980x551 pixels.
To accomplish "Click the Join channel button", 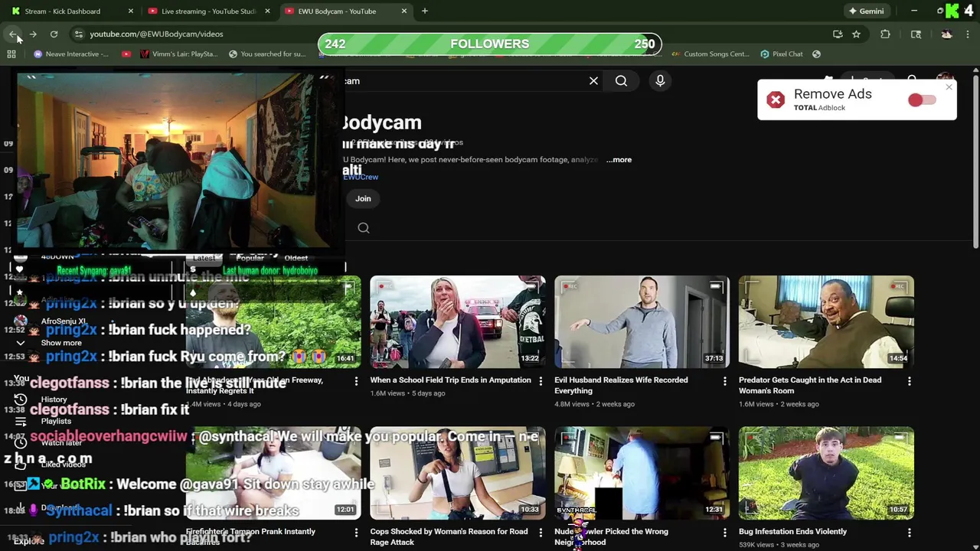I will click(363, 199).
